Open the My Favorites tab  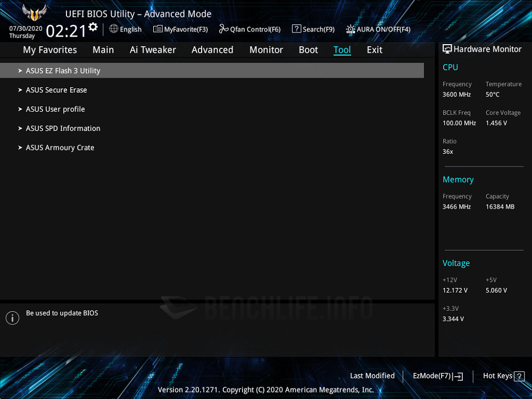[x=50, y=50]
